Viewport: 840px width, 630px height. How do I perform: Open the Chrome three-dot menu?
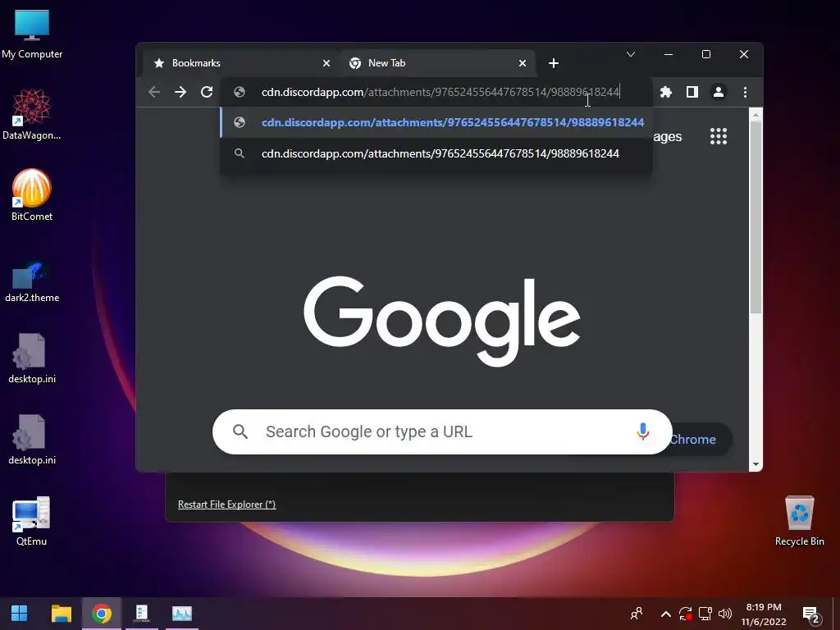pos(745,92)
